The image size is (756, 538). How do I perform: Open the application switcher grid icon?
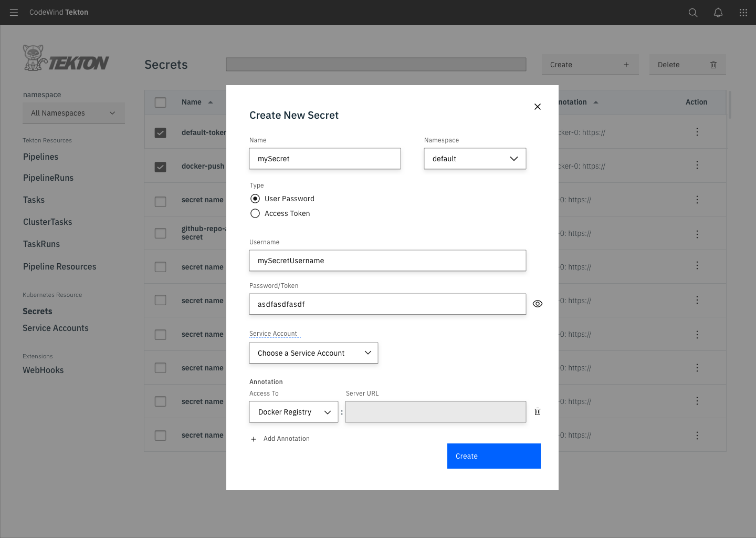(x=743, y=12)
